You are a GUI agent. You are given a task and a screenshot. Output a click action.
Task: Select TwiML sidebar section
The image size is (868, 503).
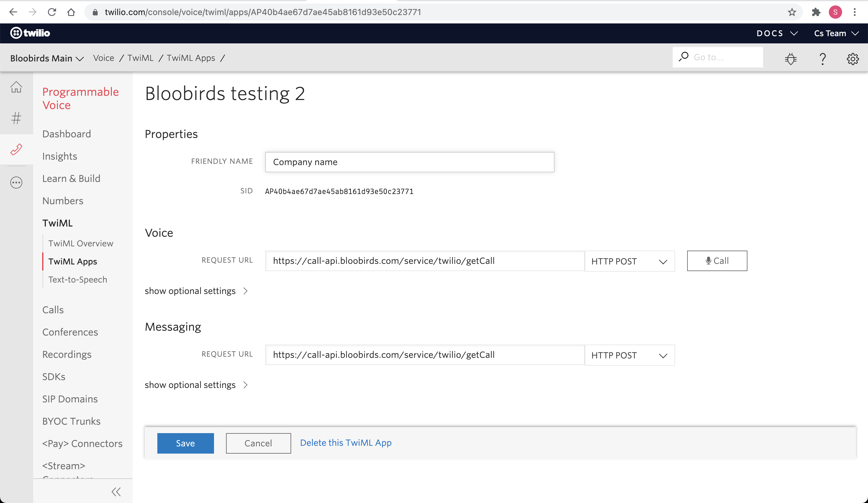(x=58, y=223)
